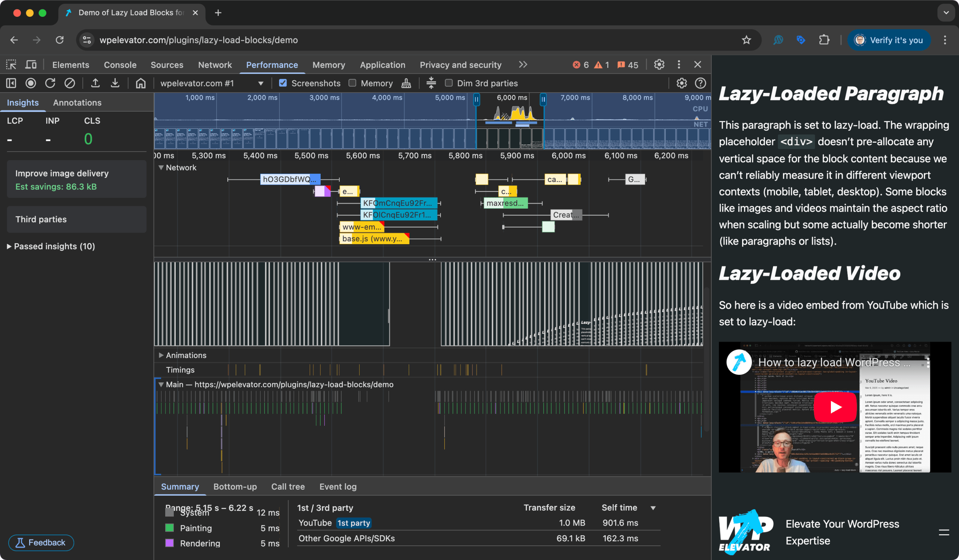Clear the performance recording
This screenshot has height=560, width=959.
click(70, 83)
